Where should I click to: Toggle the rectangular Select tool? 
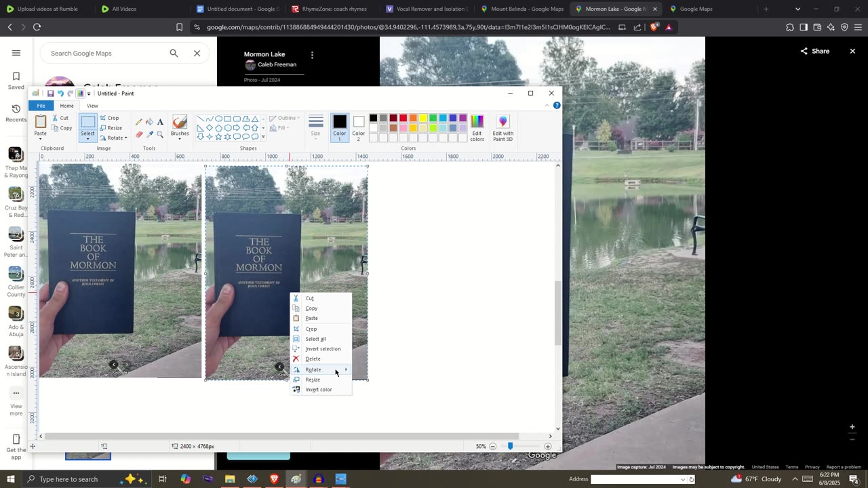point(88,122)
